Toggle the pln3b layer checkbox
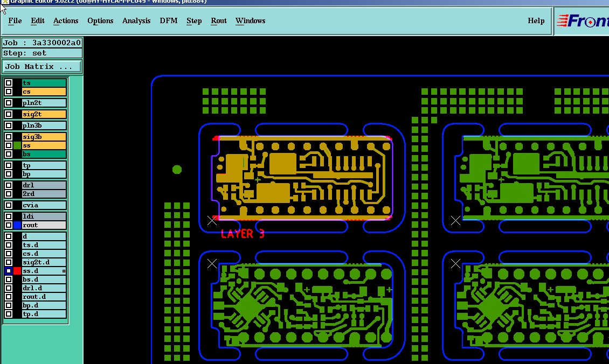609x364 pixels. [x=9, y=125]
